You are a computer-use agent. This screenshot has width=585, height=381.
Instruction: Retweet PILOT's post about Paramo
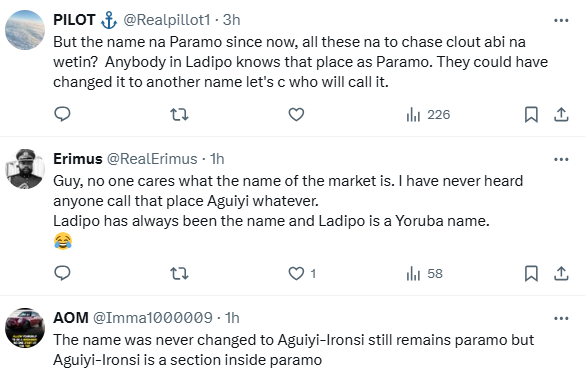pos(179,115)
